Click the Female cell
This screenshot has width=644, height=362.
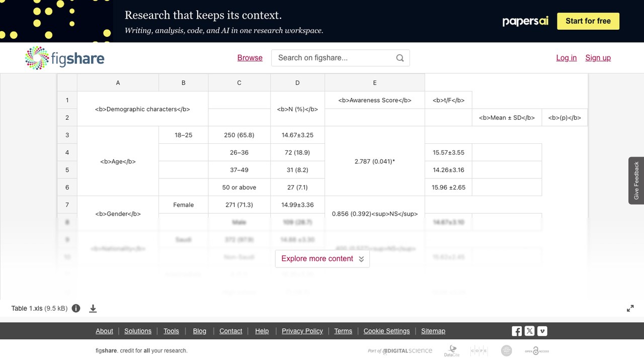tap(184, 205)
